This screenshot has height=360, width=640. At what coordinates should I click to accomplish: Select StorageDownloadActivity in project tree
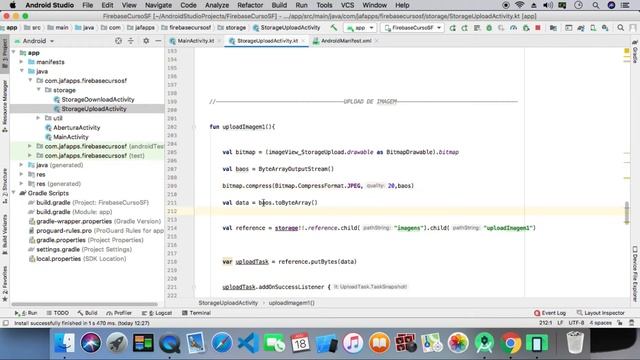pyautogui.click(x=98, y=99)
